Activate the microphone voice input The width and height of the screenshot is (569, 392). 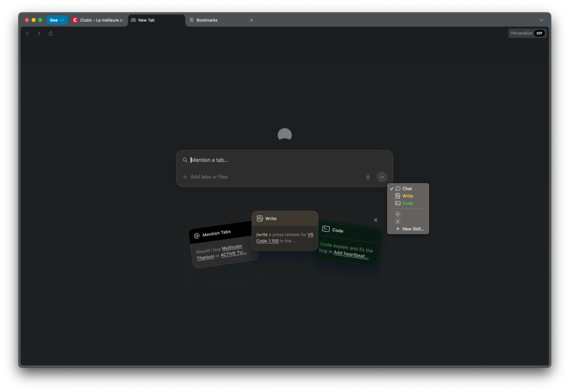(368, 177)
